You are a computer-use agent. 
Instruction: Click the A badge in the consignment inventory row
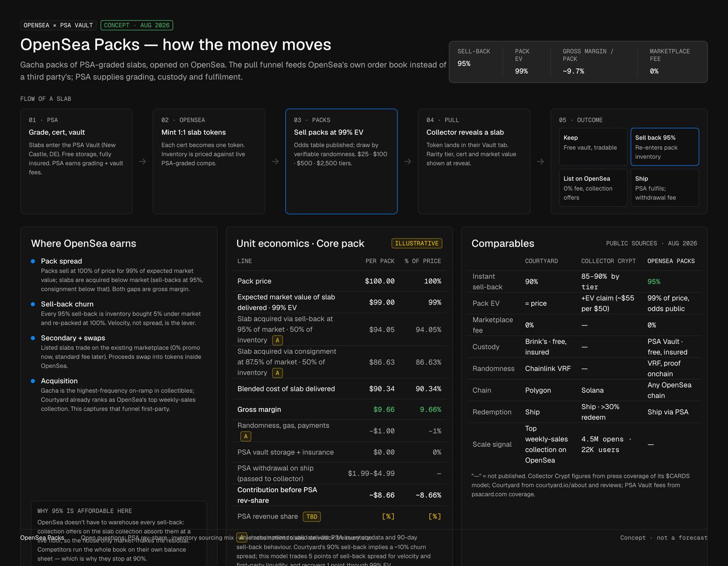pyautogui.click(x=278, y=373)
